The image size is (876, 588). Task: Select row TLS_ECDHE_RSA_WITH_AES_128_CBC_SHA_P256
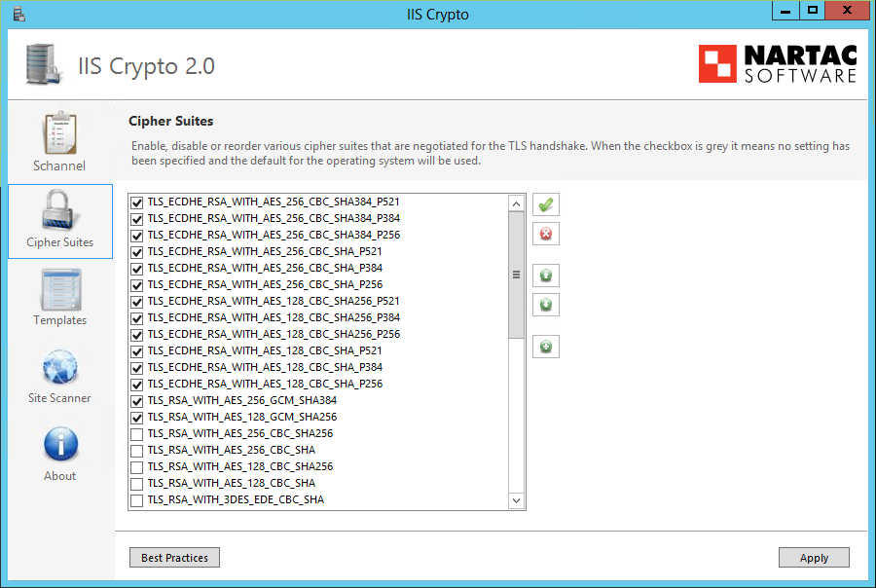pyautogui.click(x=318, y=385)
